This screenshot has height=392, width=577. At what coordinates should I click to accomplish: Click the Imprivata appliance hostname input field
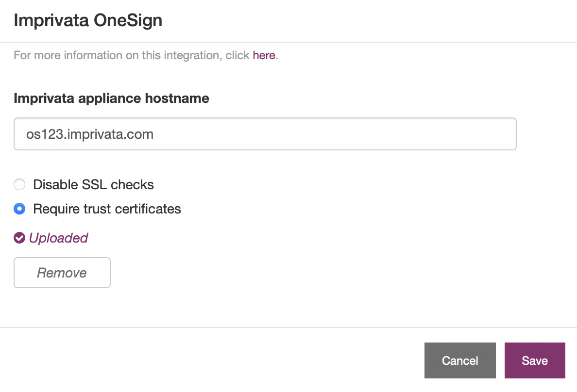[x=265, y=134]
